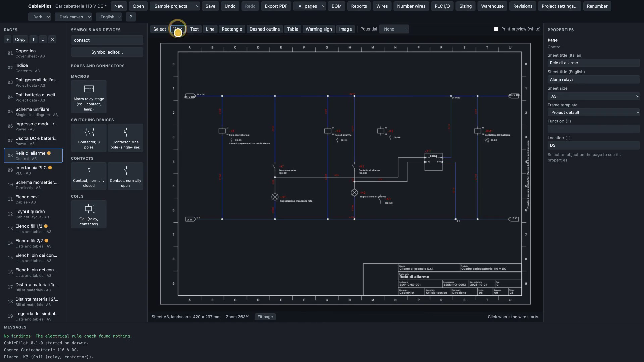Change language in the English dropdown

tap(109, 17)
